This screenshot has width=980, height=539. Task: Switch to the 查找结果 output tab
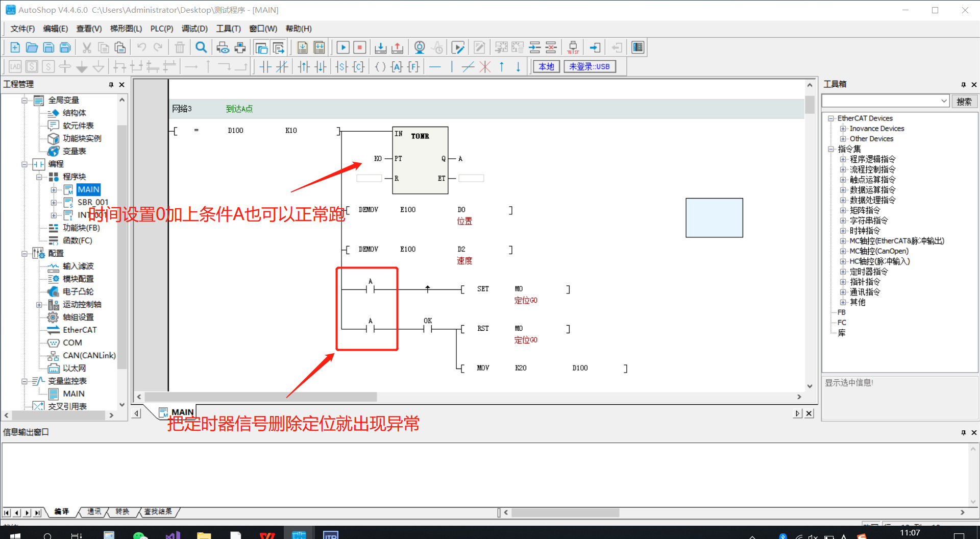click(x=158, y=511)
